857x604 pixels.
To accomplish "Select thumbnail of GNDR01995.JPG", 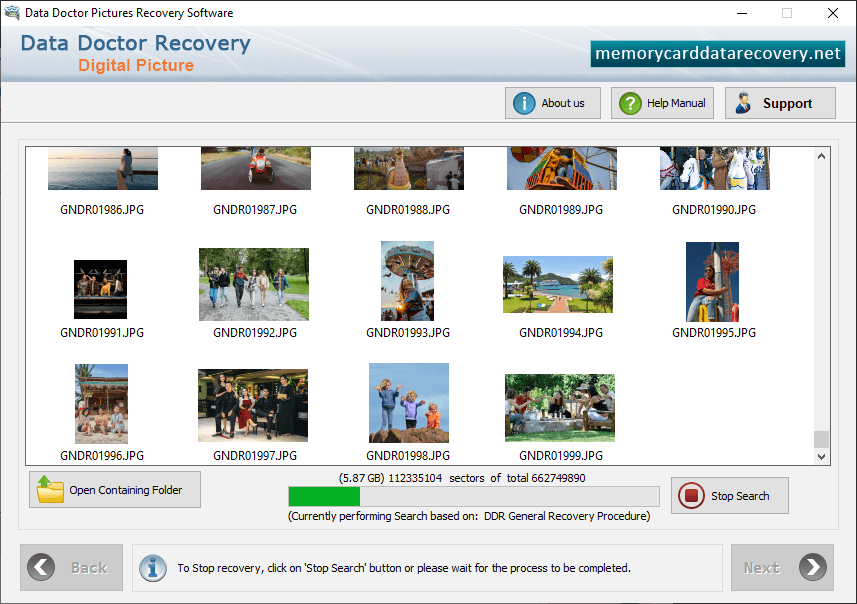I will coord(712,282).
